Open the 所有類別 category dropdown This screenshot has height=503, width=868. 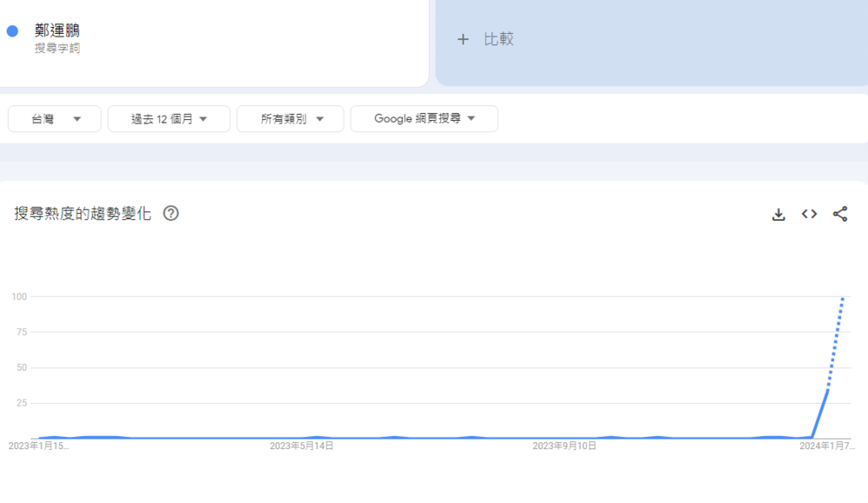point(290,118)
